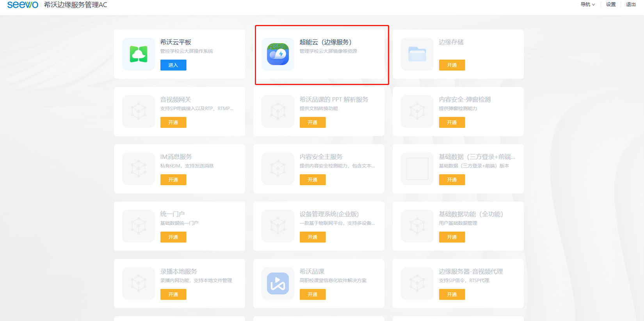Click the 录播本地服务 title text

click(x=179, y=271)
